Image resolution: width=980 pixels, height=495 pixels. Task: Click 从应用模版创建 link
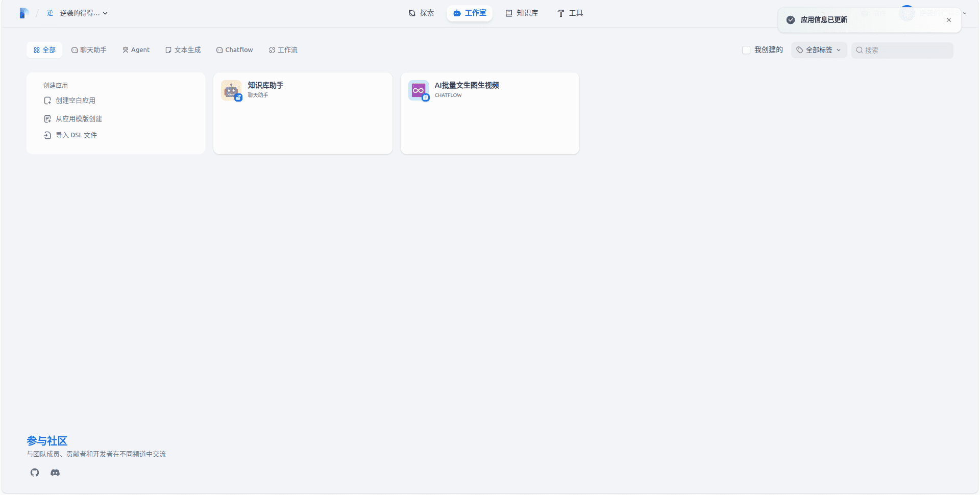pyautogui.click(x=79, y=119)
